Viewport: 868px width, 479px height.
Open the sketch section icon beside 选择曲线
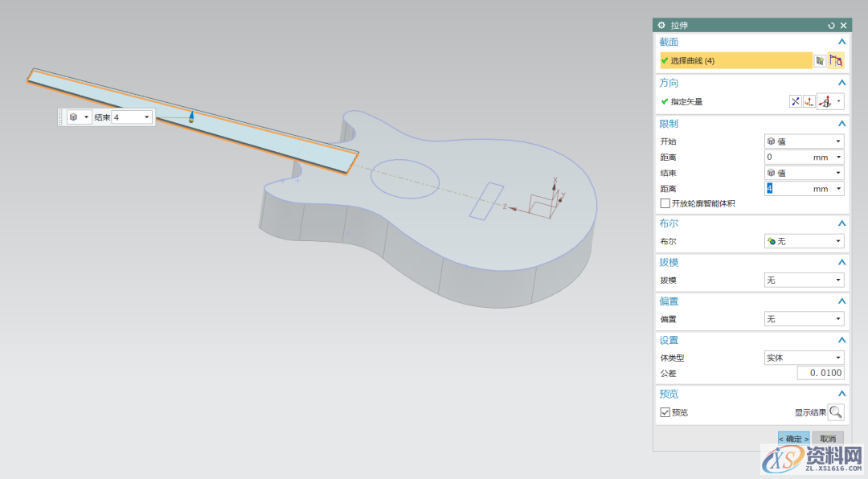click(x=819, y=60)
